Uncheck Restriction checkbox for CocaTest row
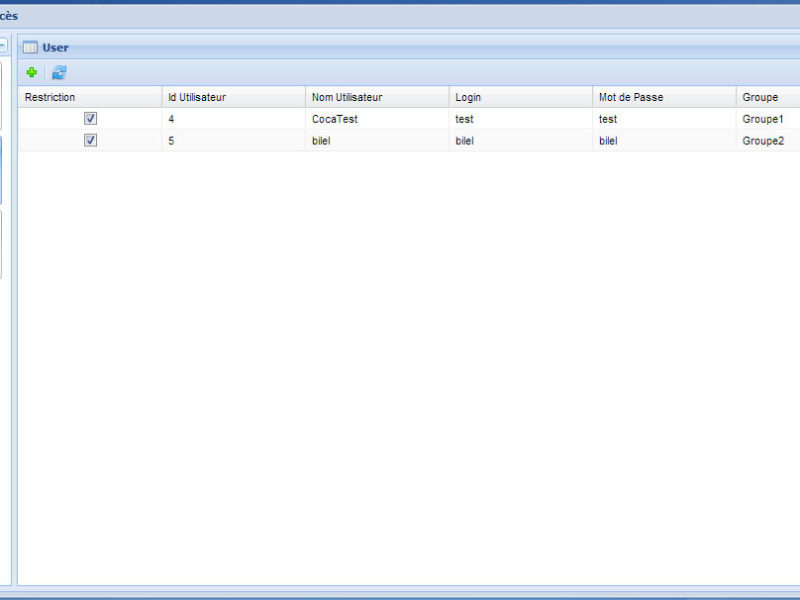This screenshot has width=800, height=600. click(x=90, y=118)
